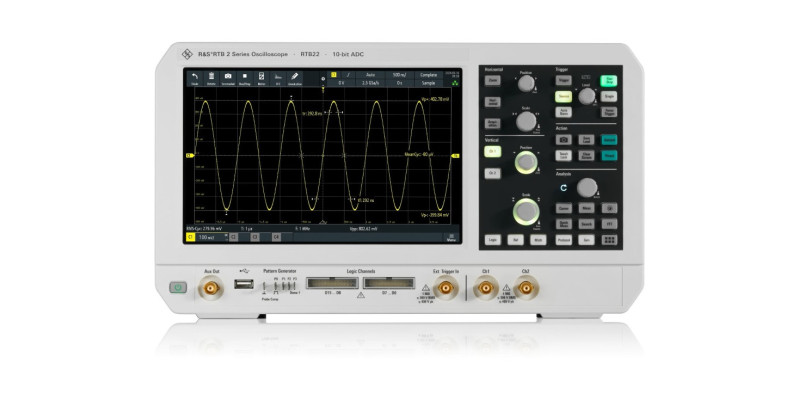Open the 0 V trigger level field
The image size is (800, 400).
point(341,82)
